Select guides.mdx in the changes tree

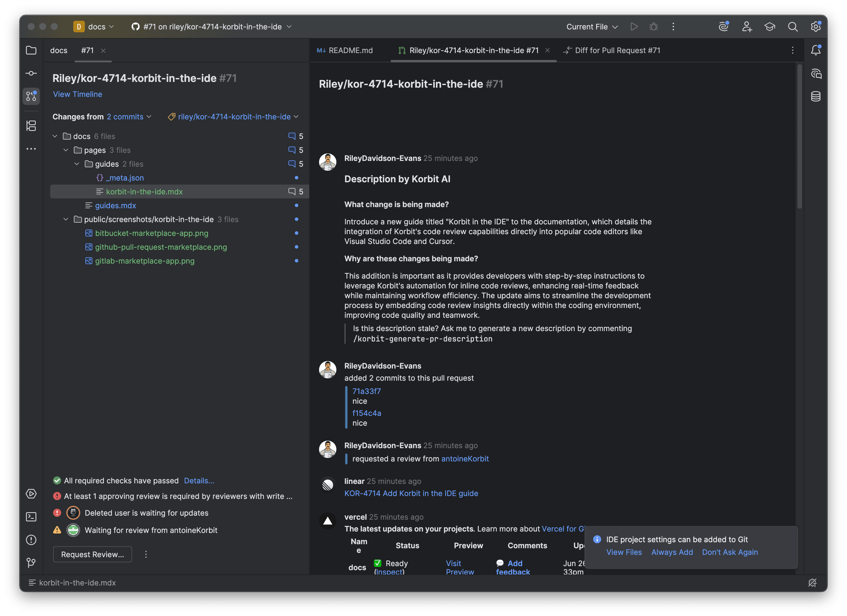[x=115, y=205]
